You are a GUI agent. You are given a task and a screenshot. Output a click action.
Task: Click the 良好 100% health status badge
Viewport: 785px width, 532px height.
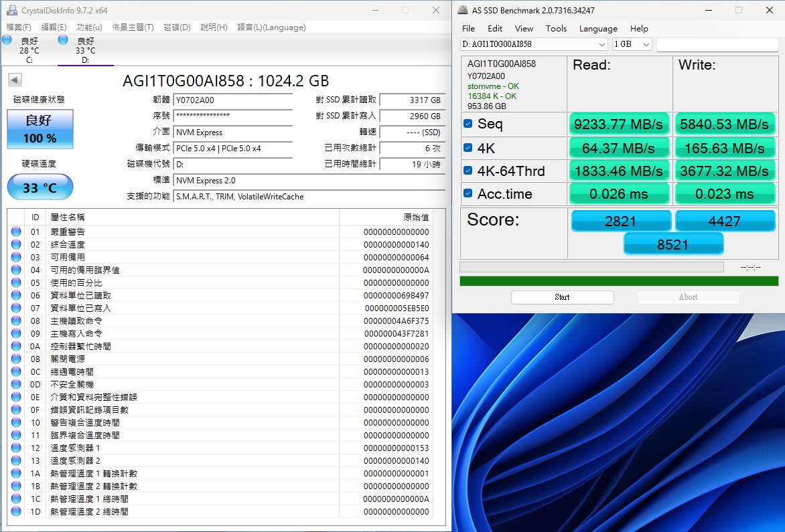click(40, 129)
